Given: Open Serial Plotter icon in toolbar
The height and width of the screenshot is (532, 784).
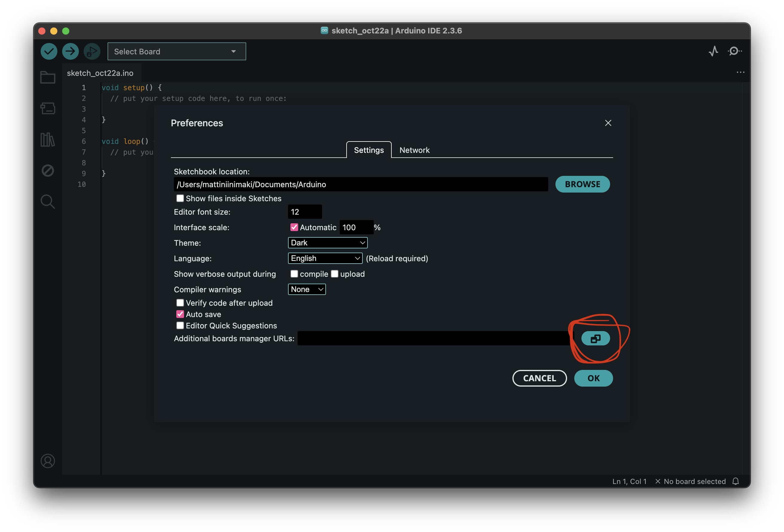Looking at the screenshot, I should point(713,51).
